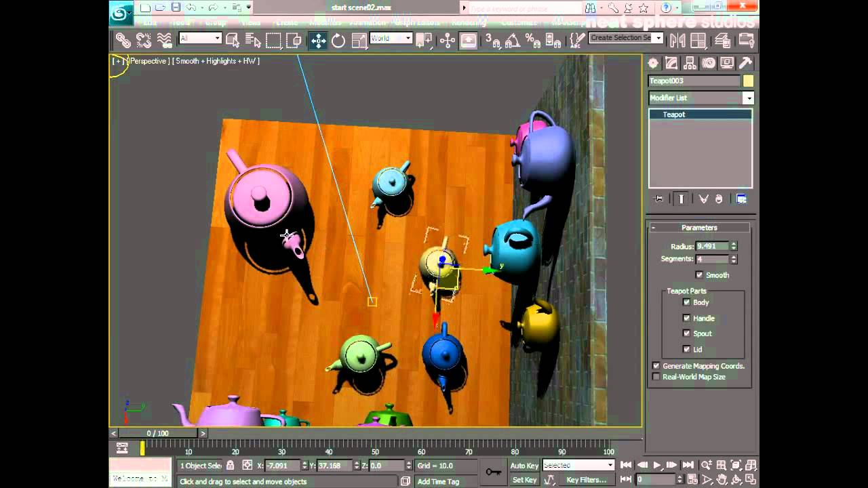868x488 pixels.
Task: Collapse the Parameters rollout
Action: [699, 228]
